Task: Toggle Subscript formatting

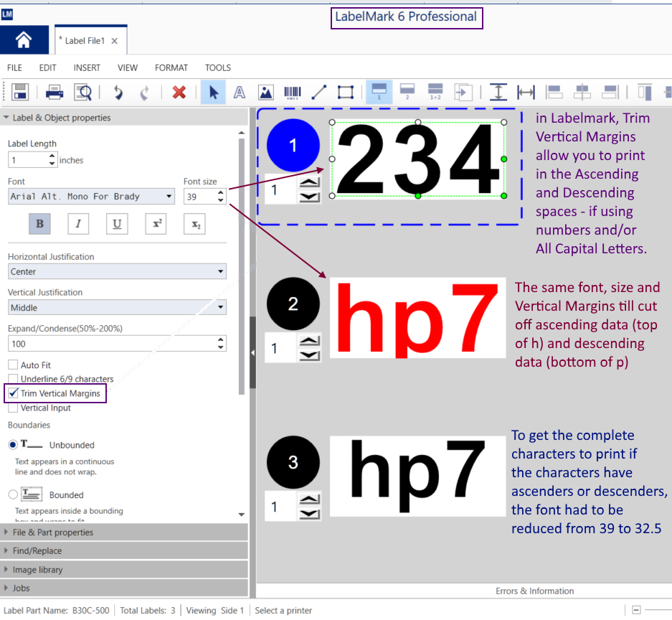Action: (x=194, y=224)
